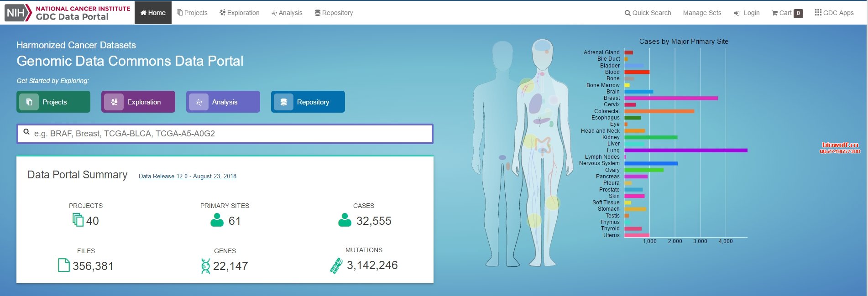Click the Adrenal Gland chart label
This screenshot has width=868, height=296.
click(x=601, y=52)
